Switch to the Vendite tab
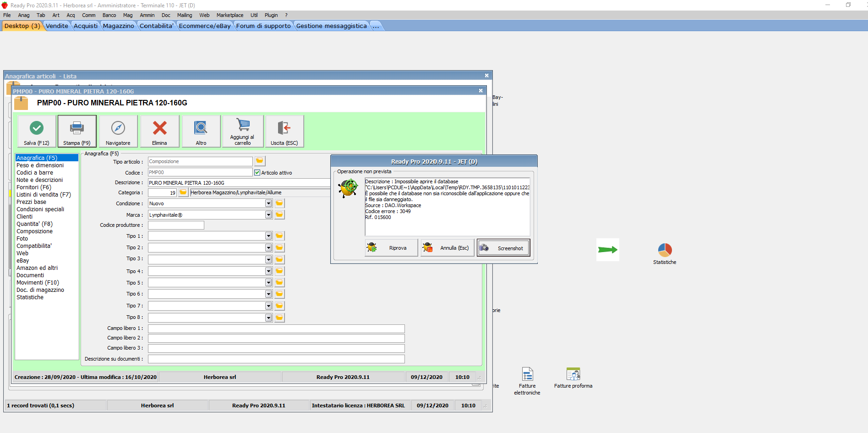 point(57,26)
